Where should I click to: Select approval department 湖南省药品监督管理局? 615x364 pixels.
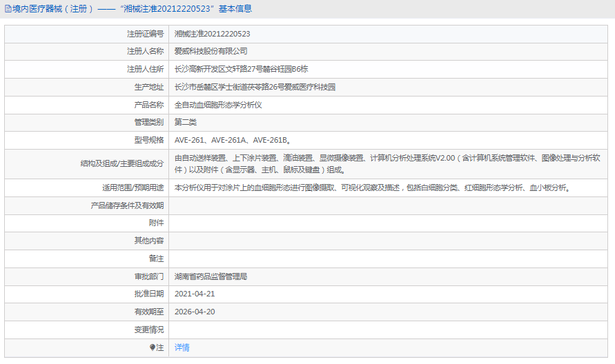(211, 276)
